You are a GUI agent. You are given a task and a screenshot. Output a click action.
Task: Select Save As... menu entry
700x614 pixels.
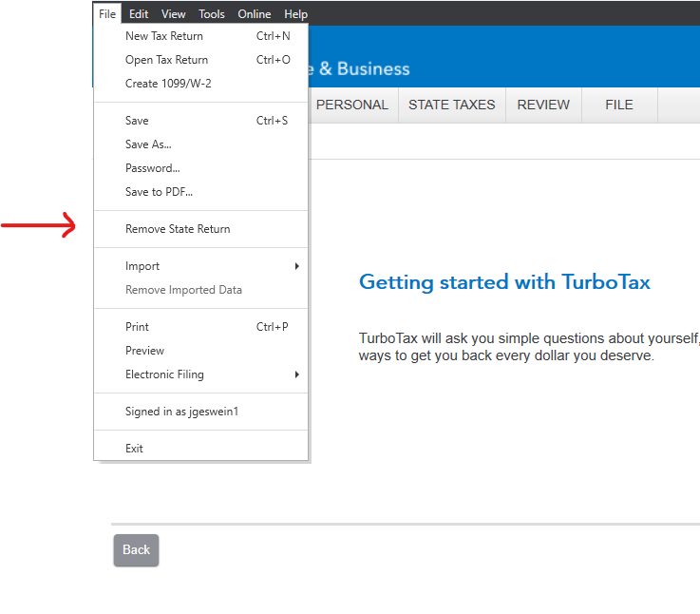(201, 144)
